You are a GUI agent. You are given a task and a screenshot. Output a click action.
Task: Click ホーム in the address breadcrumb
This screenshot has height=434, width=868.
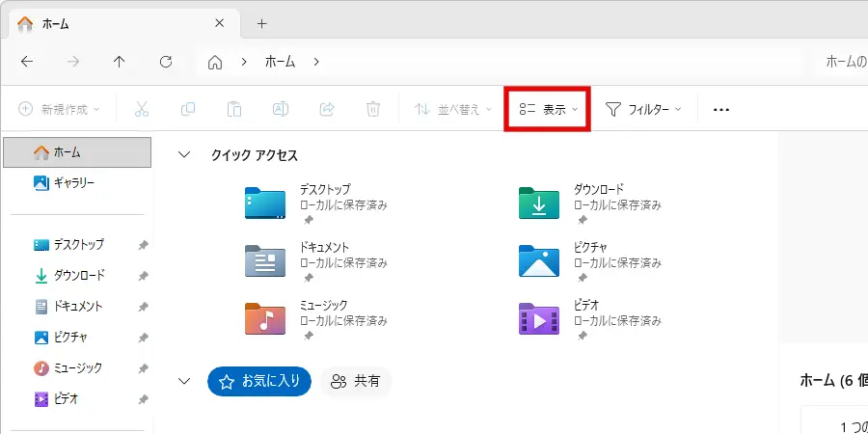[280, 62]
